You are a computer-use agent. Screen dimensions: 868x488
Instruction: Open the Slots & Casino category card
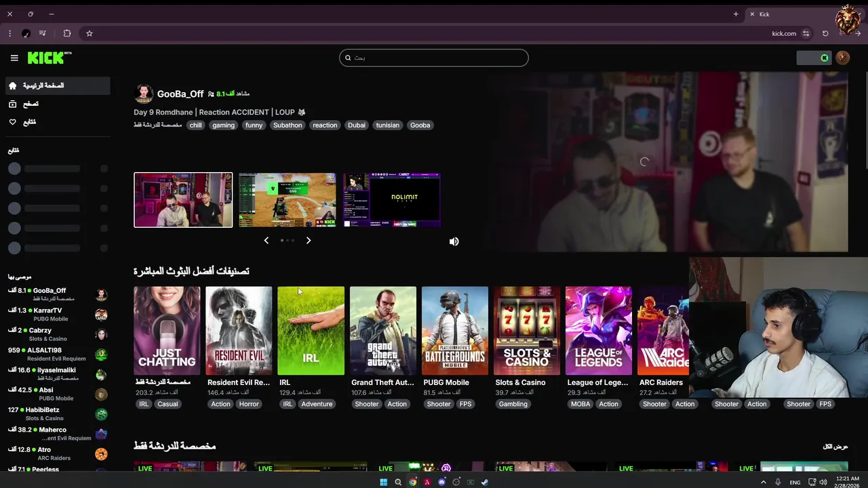527,331
